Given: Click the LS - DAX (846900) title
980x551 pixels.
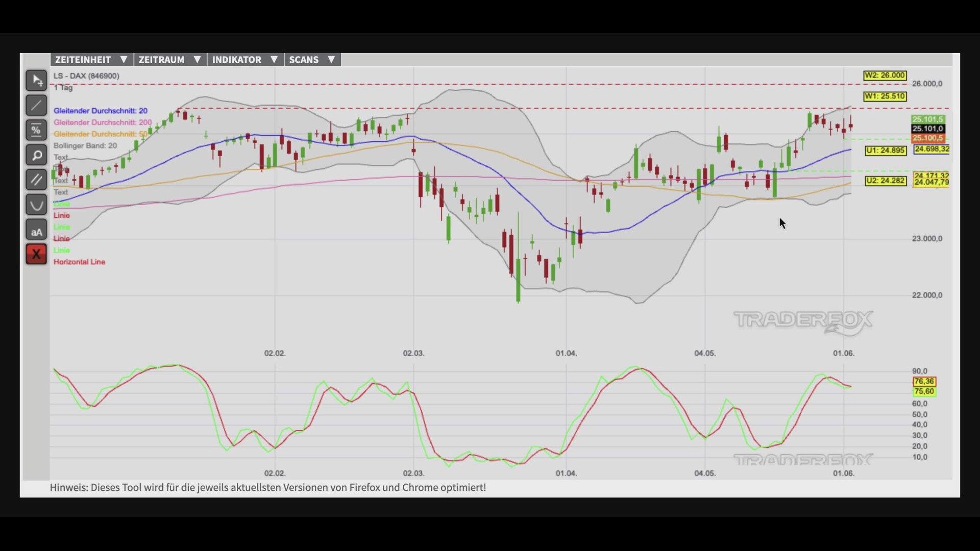Looking at the screenshot, I should point(86,76).
